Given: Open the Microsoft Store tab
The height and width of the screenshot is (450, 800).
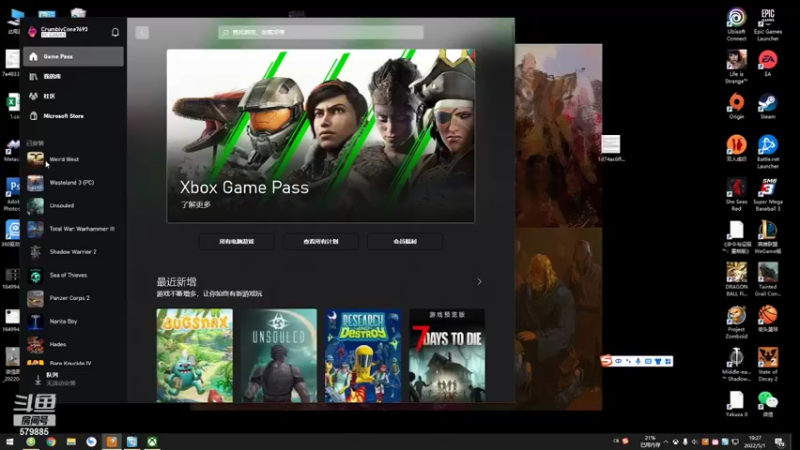Looking at the screenshot, I should [73, 116].
